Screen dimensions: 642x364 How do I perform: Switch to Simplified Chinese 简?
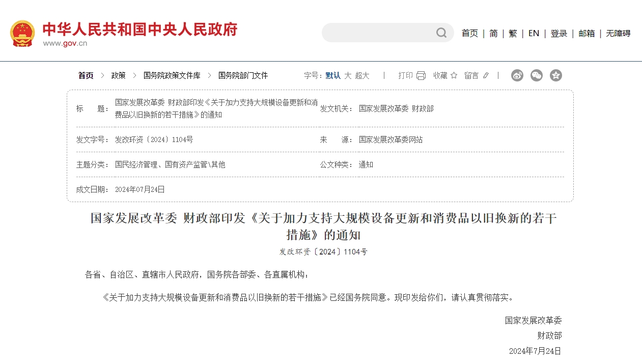tap(493, 33)
